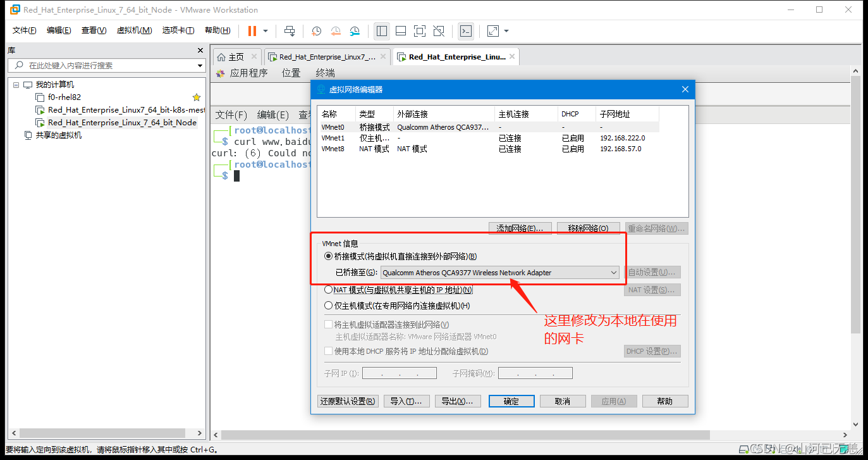Click the revert to snapshot icon
The width and height of the screenshot is (868, 460).
tap(336, 30)
